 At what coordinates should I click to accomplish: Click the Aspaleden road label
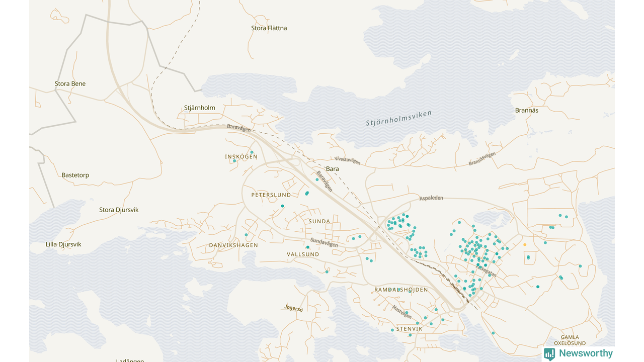[x=431, y=198]
